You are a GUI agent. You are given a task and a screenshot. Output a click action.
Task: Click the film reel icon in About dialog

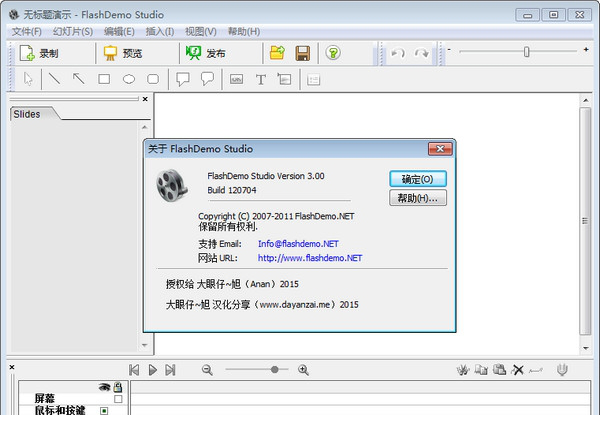(172, 185)
